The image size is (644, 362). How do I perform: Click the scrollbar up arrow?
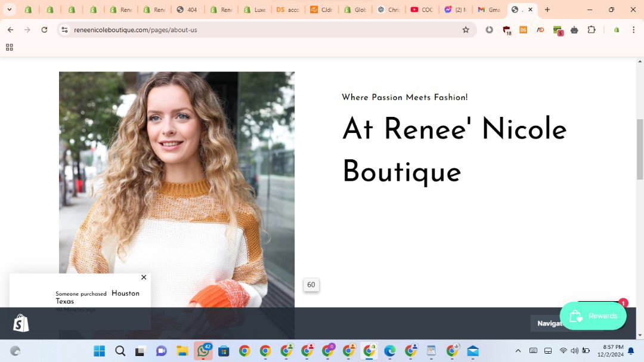640,61
